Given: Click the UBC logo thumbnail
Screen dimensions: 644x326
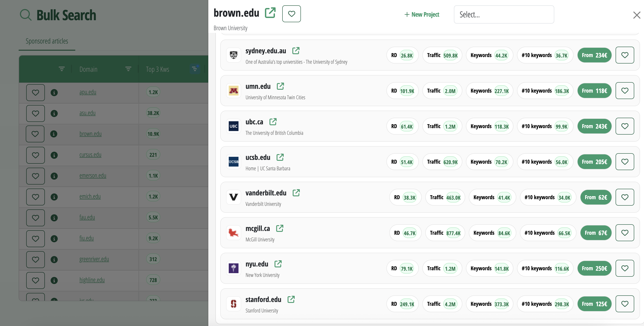Looking at the screenshot, I should 234,126.
